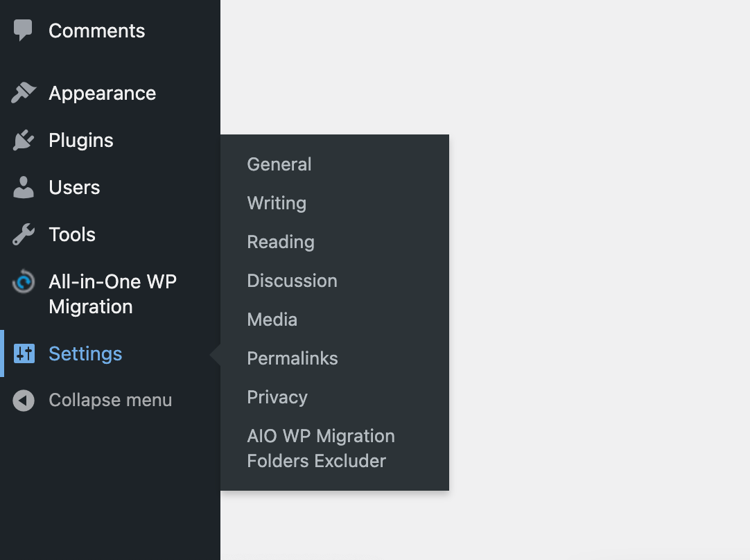This screenshot has height=560, width=750.
Task: Collapse the admin sidebar menu
Action: pyautogui.click(x=110, y=401)
